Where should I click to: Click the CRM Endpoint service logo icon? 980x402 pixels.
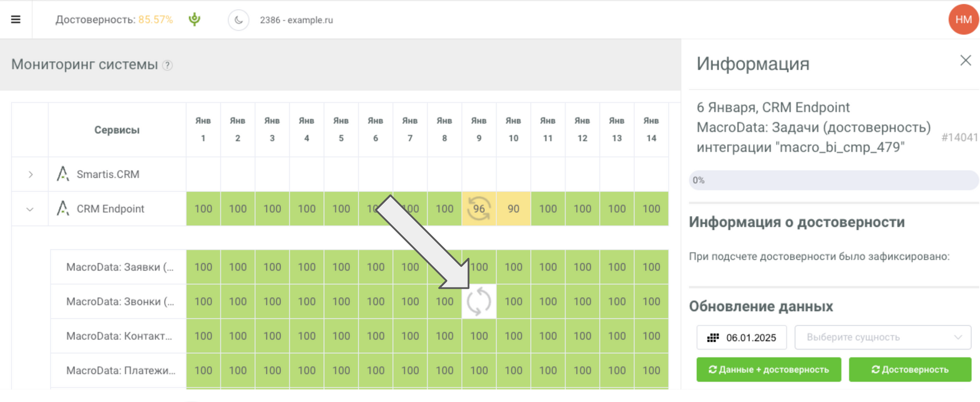63,208
